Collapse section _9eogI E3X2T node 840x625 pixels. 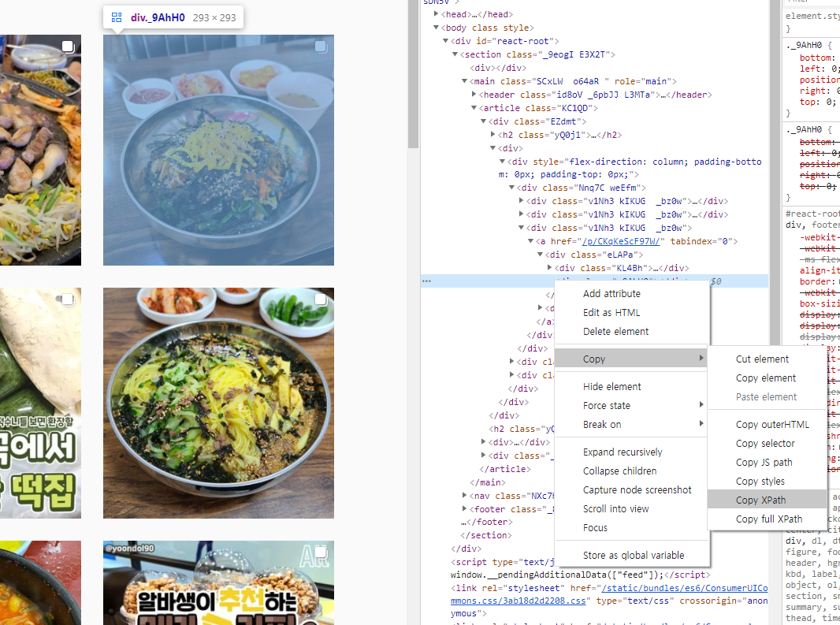coord(455,54)
